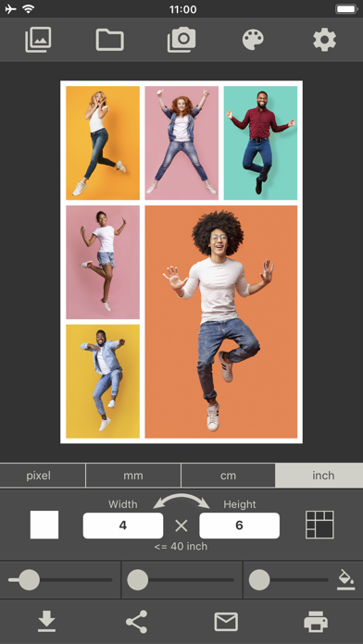Click the Width input field showing 4

click(x=123, y=526)
